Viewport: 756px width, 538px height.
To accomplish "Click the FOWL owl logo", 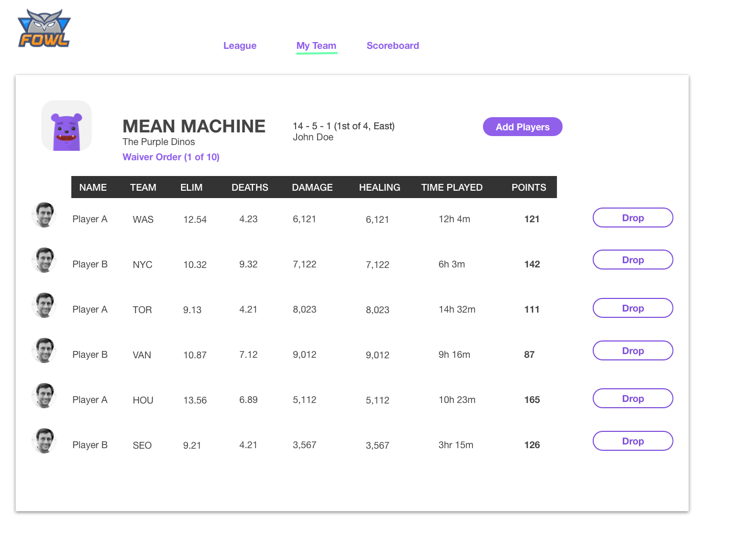I will click(44, 28).
